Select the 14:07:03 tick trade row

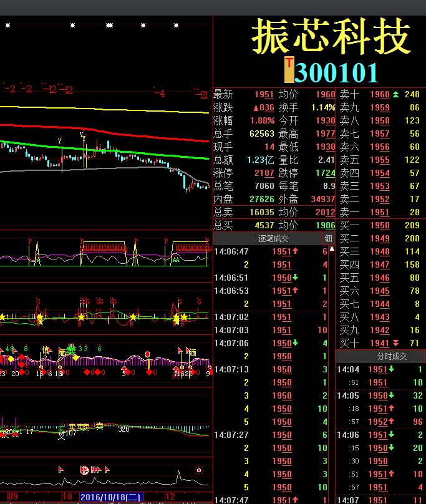pos(271,330)
